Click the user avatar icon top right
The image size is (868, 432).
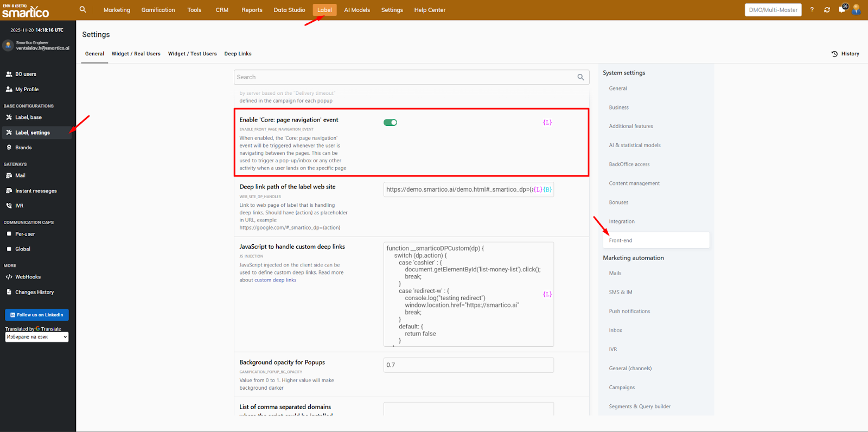[857, 10]
